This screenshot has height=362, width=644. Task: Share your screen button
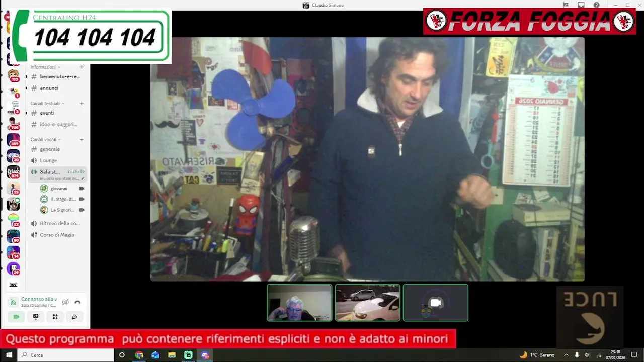click(x=35, y=317)
